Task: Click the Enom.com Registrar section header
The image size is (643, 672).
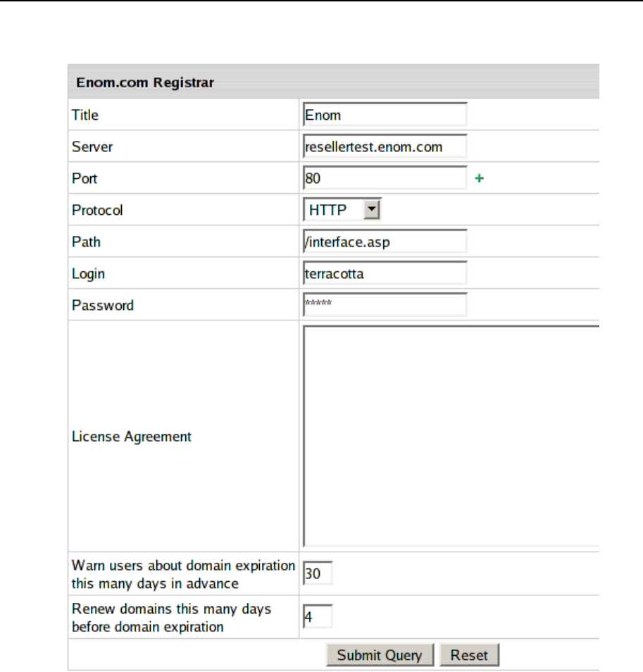Action: (144, 83)
